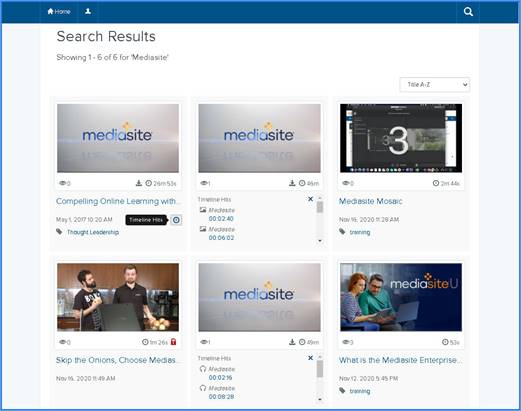Close the lower Timeline Hits panel
This screenshot has width=521, height=411.
pyautogui.click(x=310, y=358)
